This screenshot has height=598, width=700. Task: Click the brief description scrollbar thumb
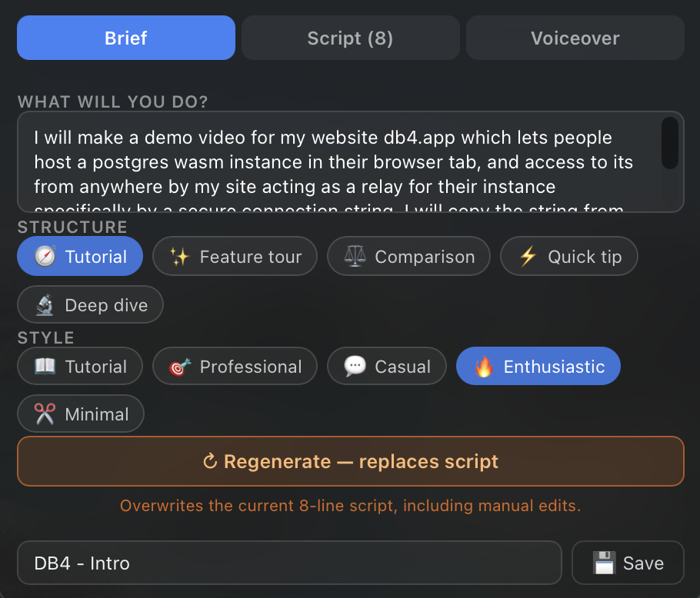670,143
